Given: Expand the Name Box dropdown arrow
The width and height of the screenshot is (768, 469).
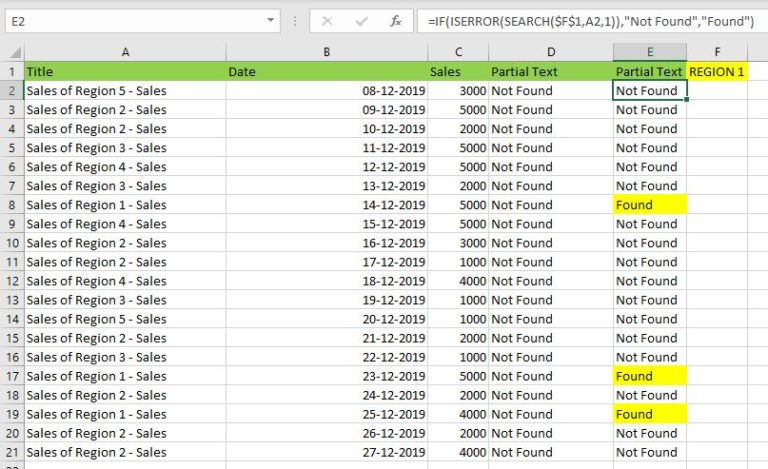Looking at the screenshot, I should (x=272, y=21).
